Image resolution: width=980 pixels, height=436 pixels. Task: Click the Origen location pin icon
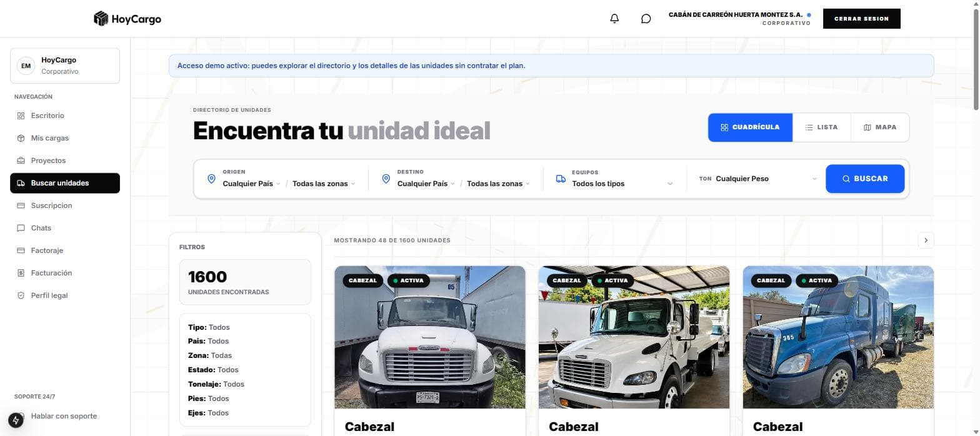click(211, 179)
